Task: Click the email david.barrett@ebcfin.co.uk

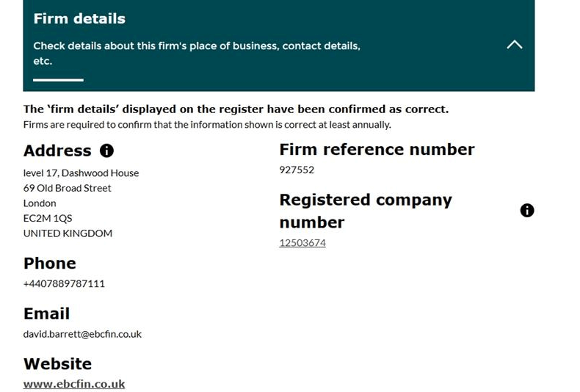Action: (x=82, y=334)
